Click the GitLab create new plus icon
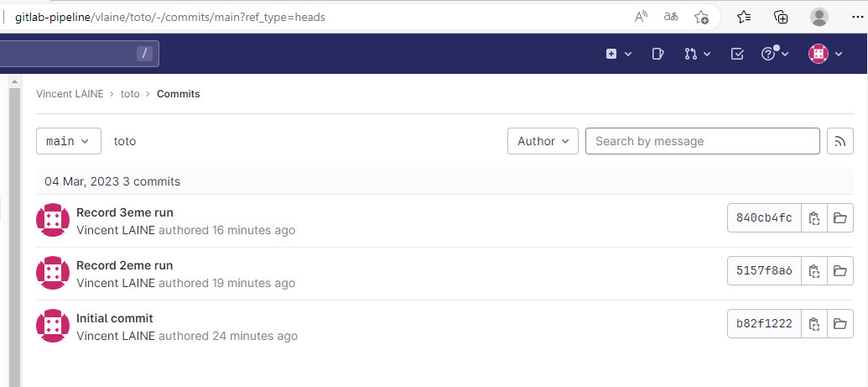868x387 pixels. tap(611, 54)
